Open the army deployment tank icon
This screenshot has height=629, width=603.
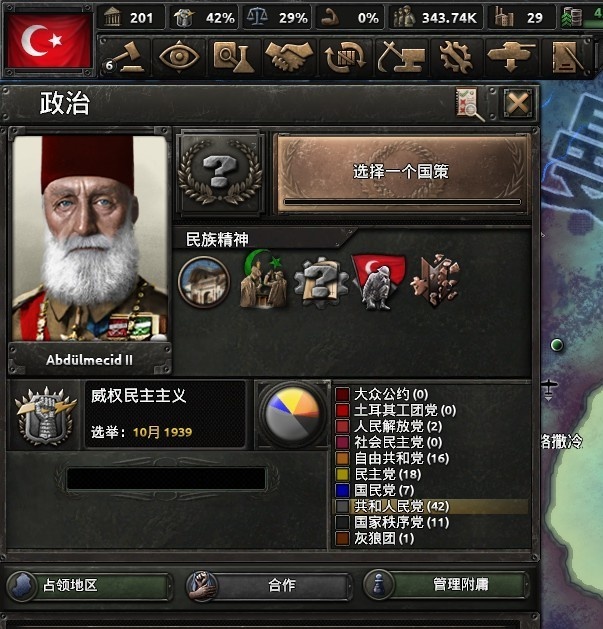[511, 57]
